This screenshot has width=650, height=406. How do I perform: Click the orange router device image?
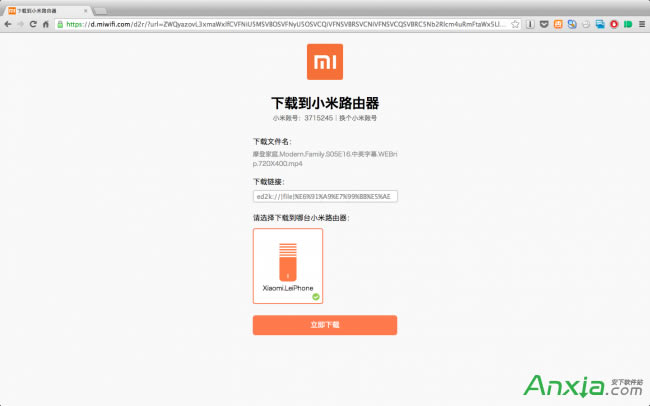coord(288,261)
